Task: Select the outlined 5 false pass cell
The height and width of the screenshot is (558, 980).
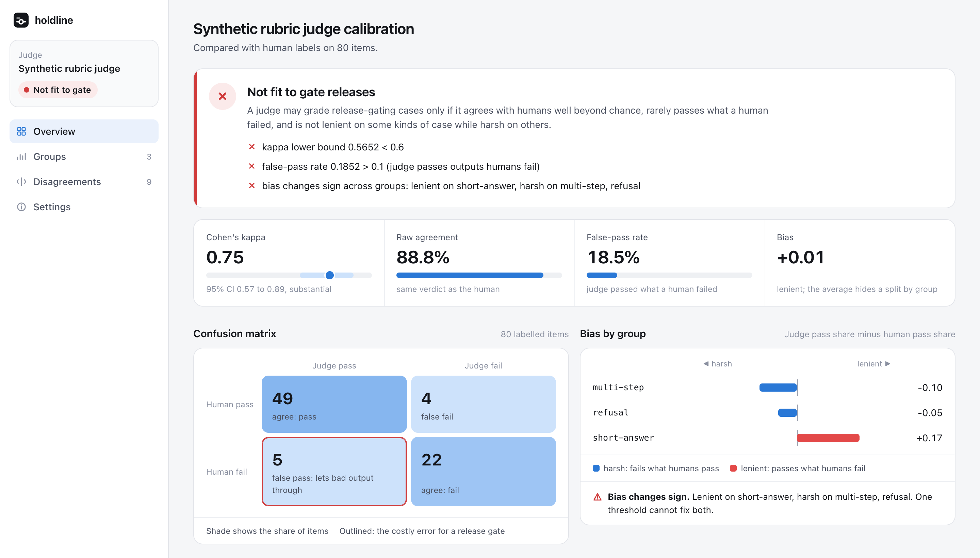Action: 334,472
